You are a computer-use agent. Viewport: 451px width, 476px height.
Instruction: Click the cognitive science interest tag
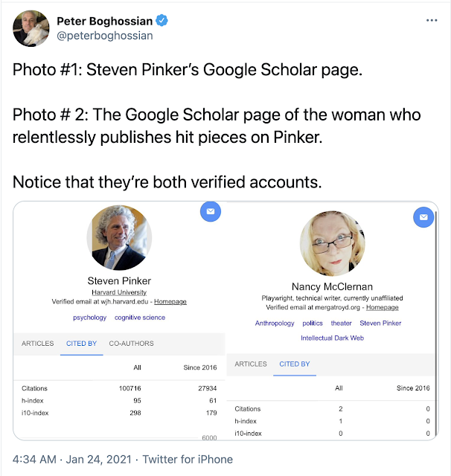140,318
